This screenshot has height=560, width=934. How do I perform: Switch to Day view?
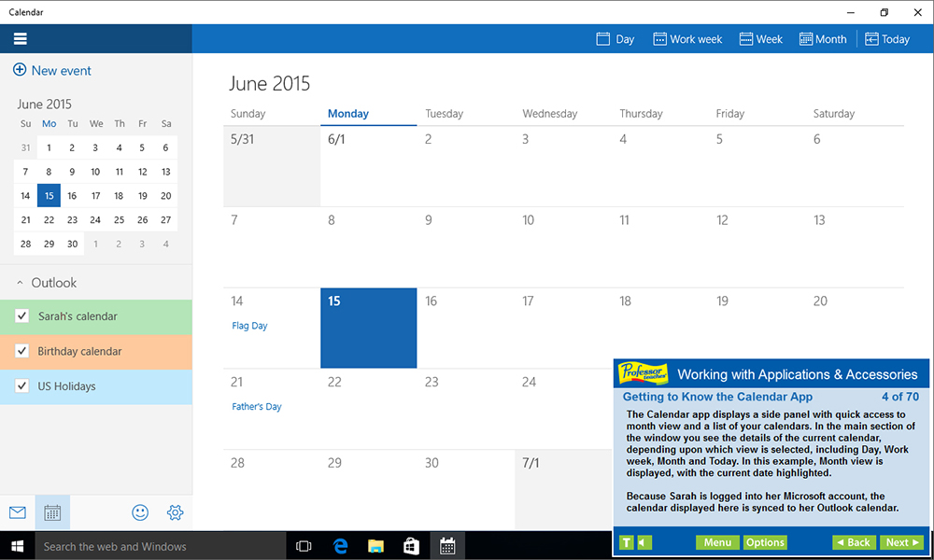coord(615,39)
